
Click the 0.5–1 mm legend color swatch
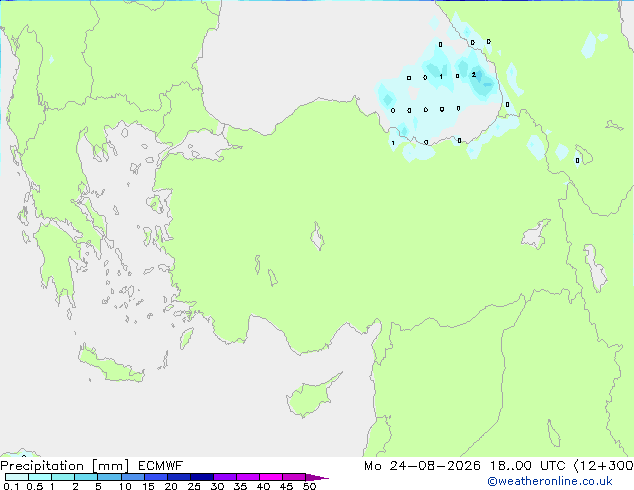click(40, 477)
